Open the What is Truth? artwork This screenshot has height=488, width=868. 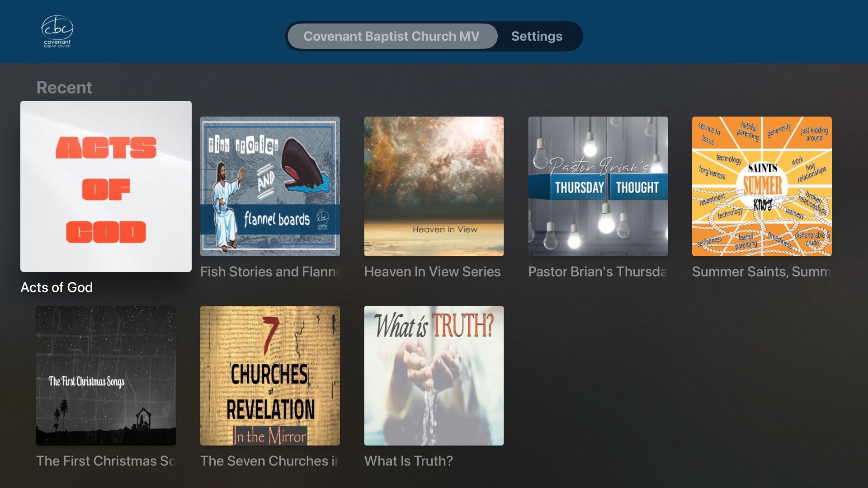(x=434, y=375)
